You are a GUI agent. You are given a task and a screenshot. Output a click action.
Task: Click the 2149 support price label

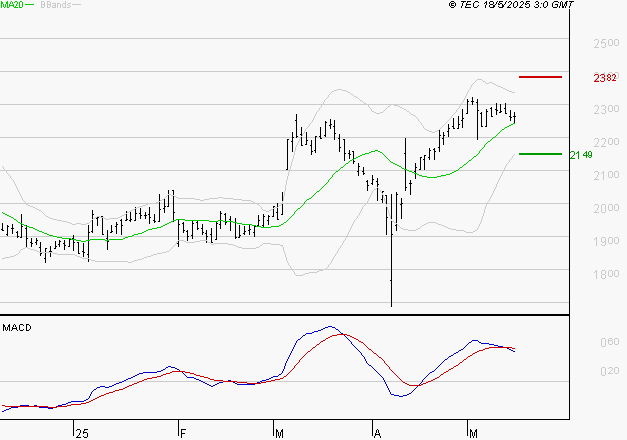(x=580, y=155)
